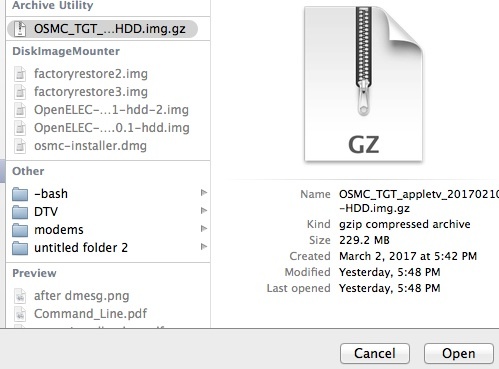Expand the untitled folder 2 arrow

click(204, 247)
